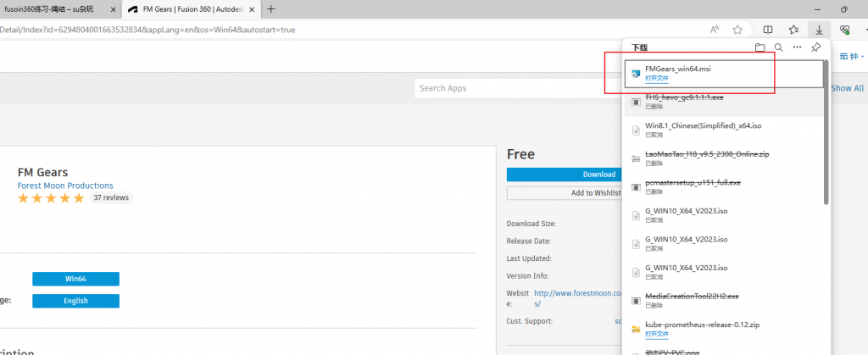Select pcmastersetup_u151_full.exe entry
The image size is (868, 355).
click(x=724, y=187)
